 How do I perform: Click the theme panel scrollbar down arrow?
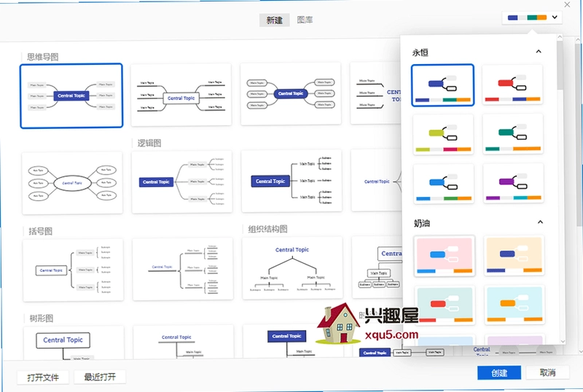point(562,341)
